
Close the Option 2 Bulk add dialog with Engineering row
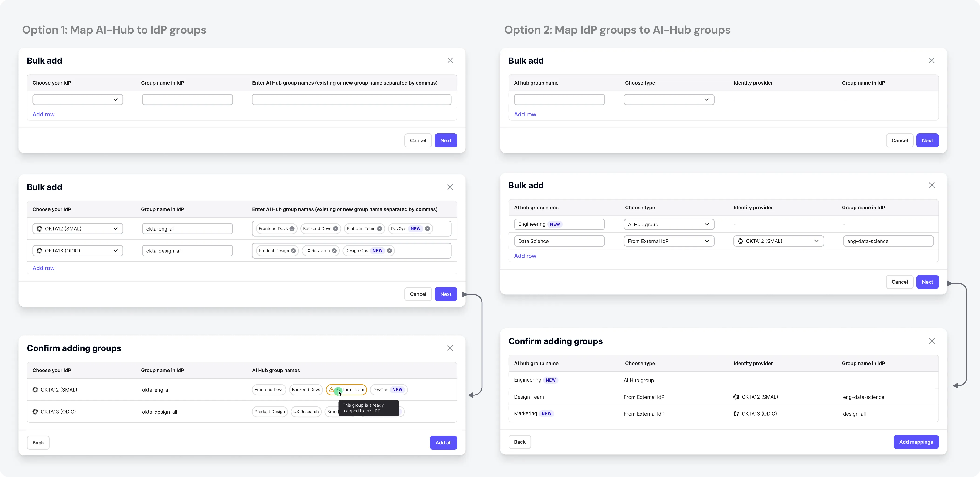932,185
